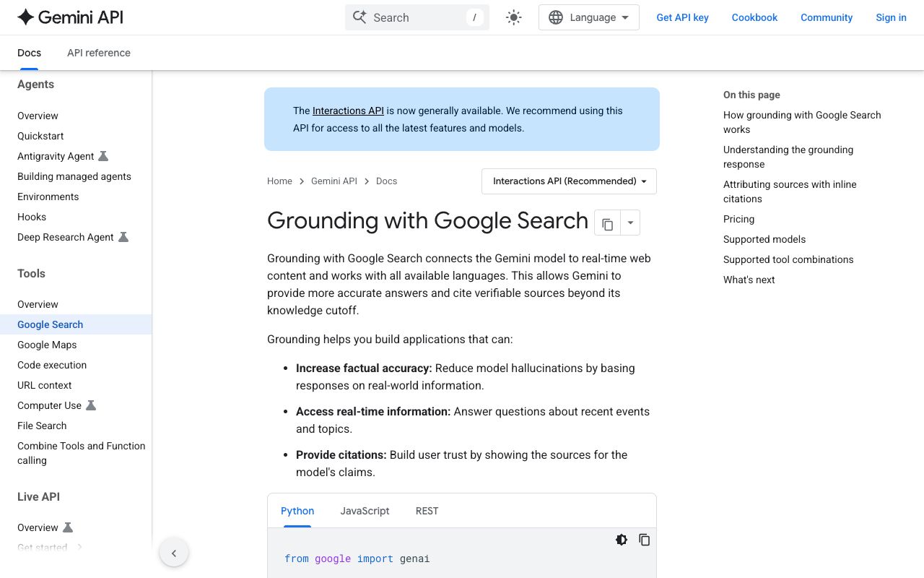Click Sign in
Image resolution: width=924 pixels, height=578 pixels.
[891, 17]
